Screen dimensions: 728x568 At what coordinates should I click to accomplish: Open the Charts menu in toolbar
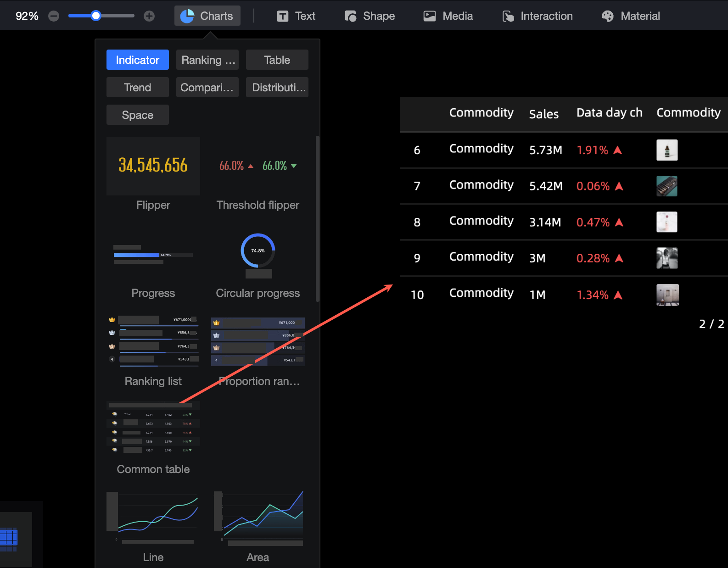207,16
